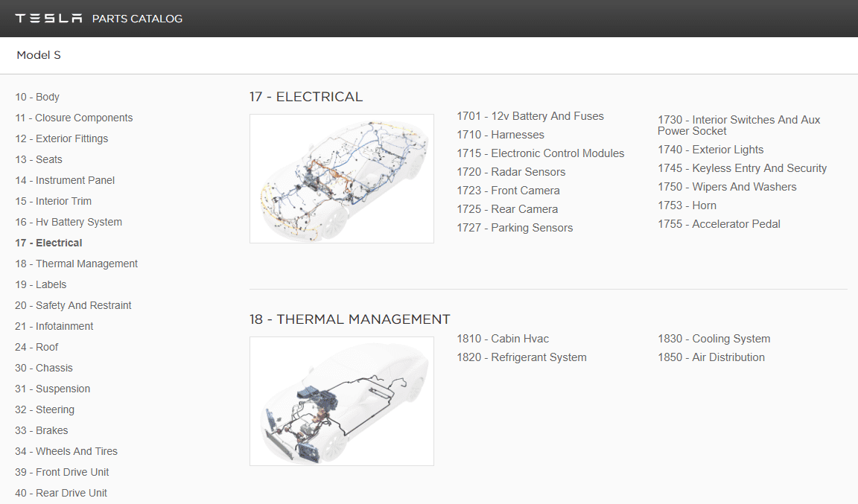The width and height of the screenshot is (858, 504).
Task: Open 16 - Hv Battery System
Action: 69,222
